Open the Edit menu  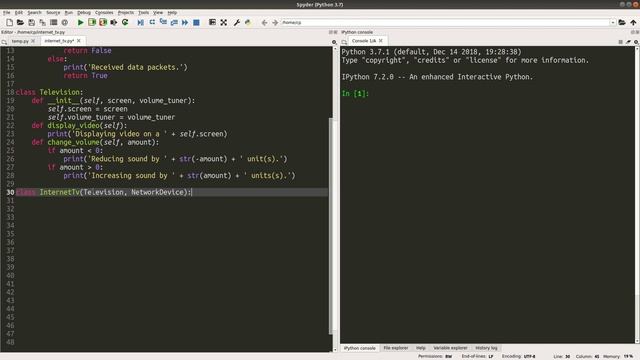(x=19, y=13)
